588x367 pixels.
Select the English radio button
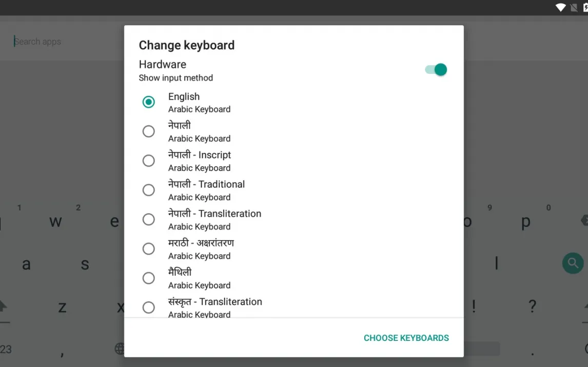tap(148, 102)
